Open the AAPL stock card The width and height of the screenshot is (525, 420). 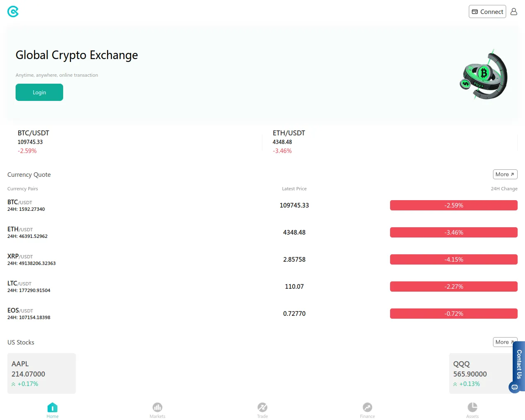[x=41, y=373]
